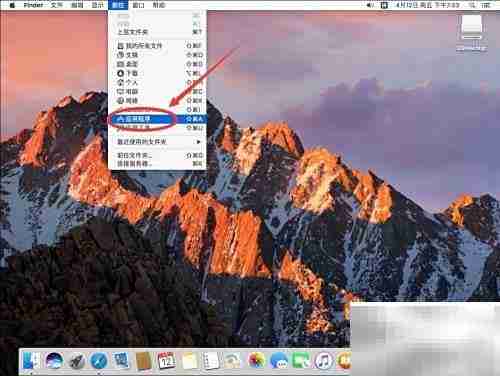Open Spotlight search in menu bar
500x376 pixels.
click(472, 5)
